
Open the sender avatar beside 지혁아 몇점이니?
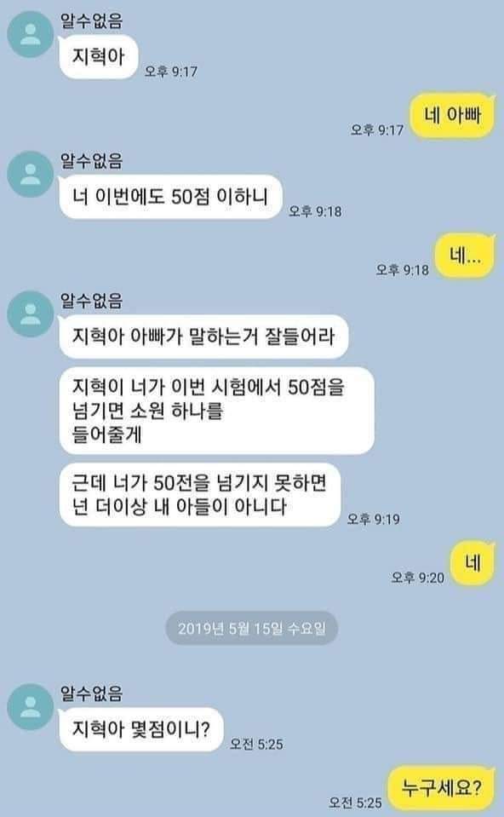click(30, 707)
